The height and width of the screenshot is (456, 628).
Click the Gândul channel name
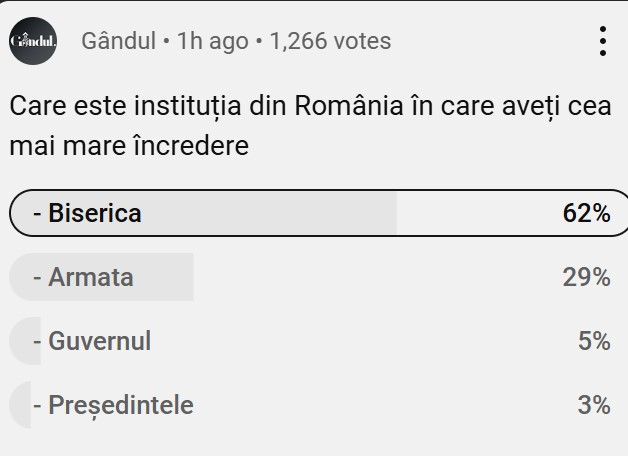[119, 41]
